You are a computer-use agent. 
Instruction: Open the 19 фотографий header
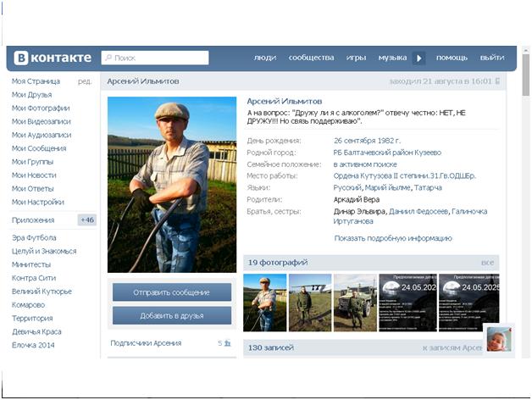(278, 263)
